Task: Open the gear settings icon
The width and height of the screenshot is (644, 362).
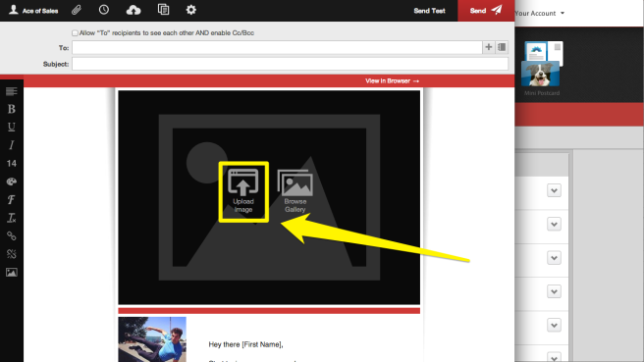Action: (x=191, y=10)
